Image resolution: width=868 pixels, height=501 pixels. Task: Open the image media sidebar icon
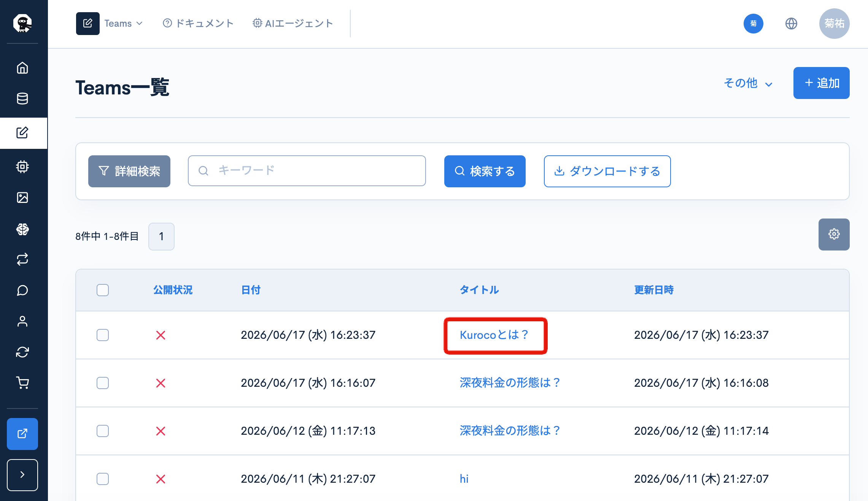pyautogui.click(x=22, y=198)
